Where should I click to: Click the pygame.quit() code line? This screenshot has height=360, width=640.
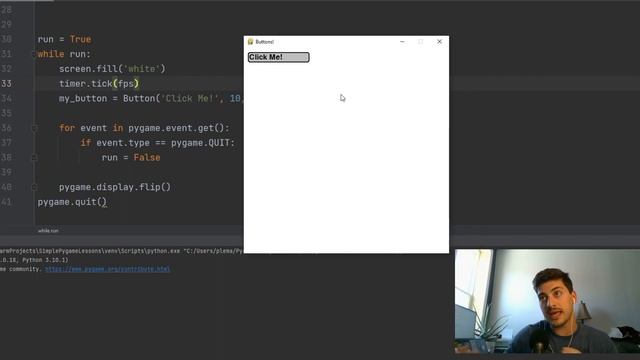click(72, 202)
